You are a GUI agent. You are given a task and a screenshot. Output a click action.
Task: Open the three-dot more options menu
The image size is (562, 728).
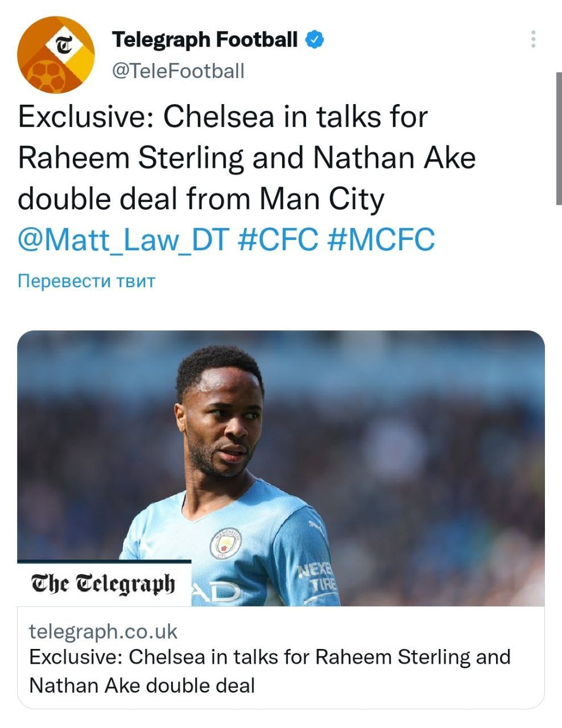pos(533,39)
